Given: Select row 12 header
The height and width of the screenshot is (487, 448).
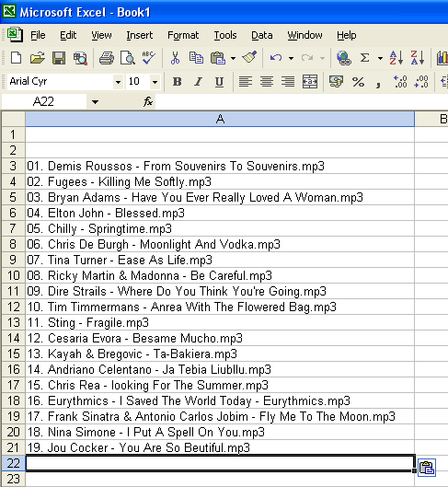Looking at the screenshot, I should (14, 307).
